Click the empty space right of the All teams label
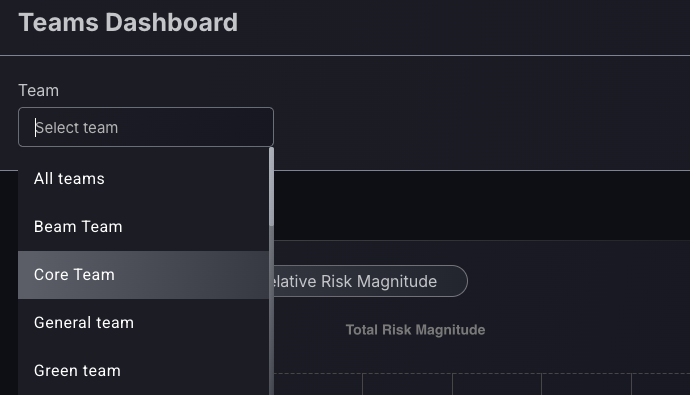690x395 pixels. click(x=186, y=179)
